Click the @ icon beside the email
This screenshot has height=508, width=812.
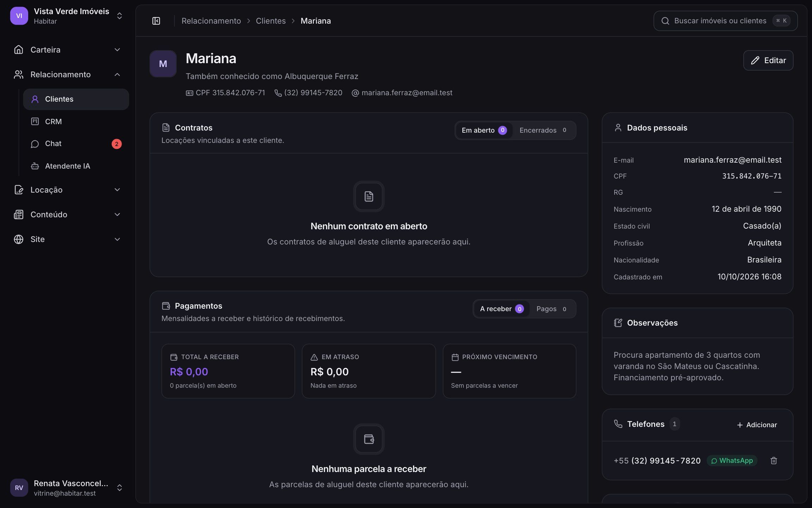pyautogui.click(x=355, y=93)
